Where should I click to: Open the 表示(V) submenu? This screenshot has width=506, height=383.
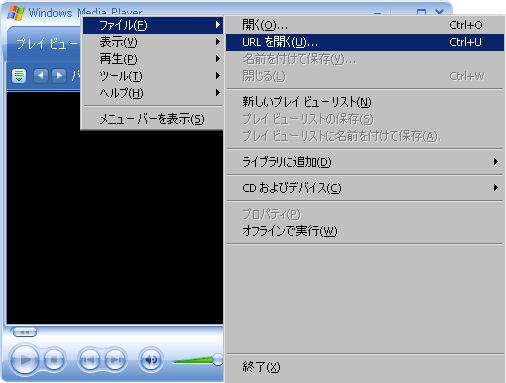153,42
